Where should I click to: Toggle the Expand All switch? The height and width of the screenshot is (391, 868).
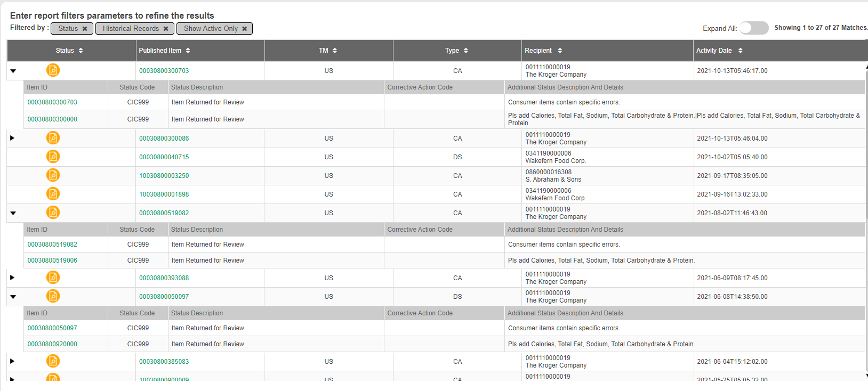pyautogui.click(x=753, y=28)
